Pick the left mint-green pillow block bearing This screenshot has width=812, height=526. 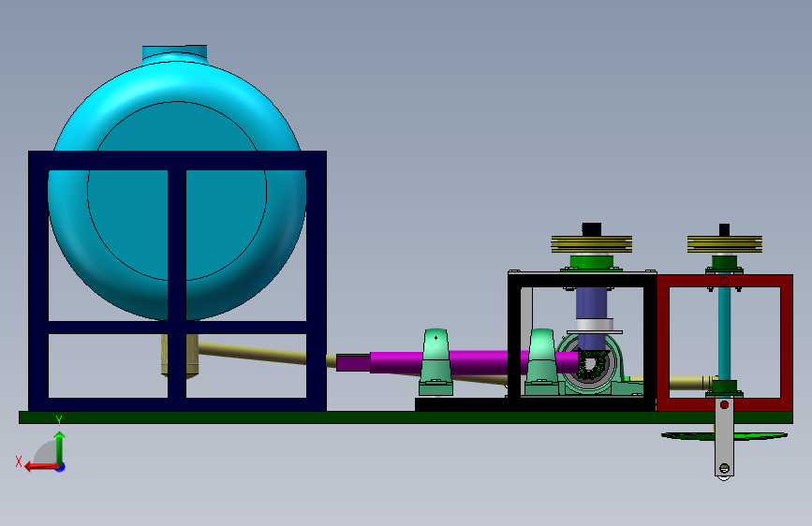tap(436, 362)
